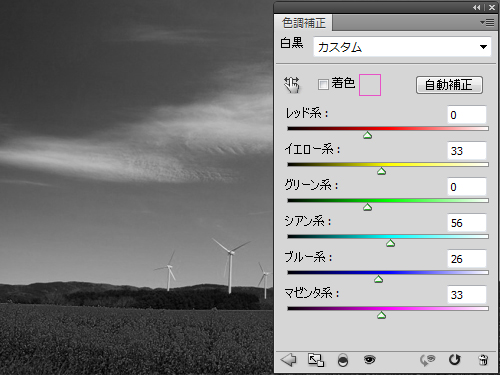Click the 白黒 label text
Screen dimensions: 500x375
tap(292, 43)
